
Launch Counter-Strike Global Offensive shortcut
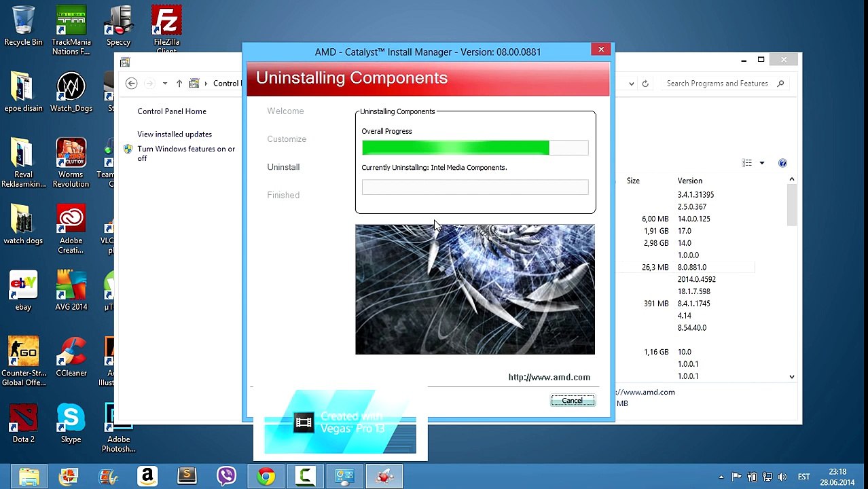coord(23,361)
